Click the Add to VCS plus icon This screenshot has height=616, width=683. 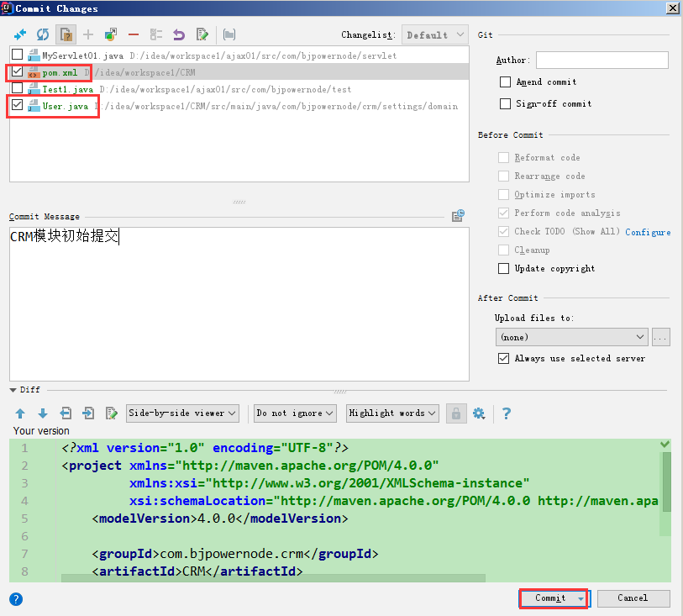click(88, 34)
